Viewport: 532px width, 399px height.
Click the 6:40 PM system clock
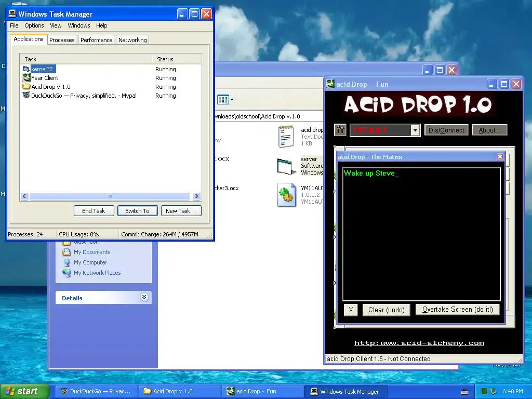(513, 391)
